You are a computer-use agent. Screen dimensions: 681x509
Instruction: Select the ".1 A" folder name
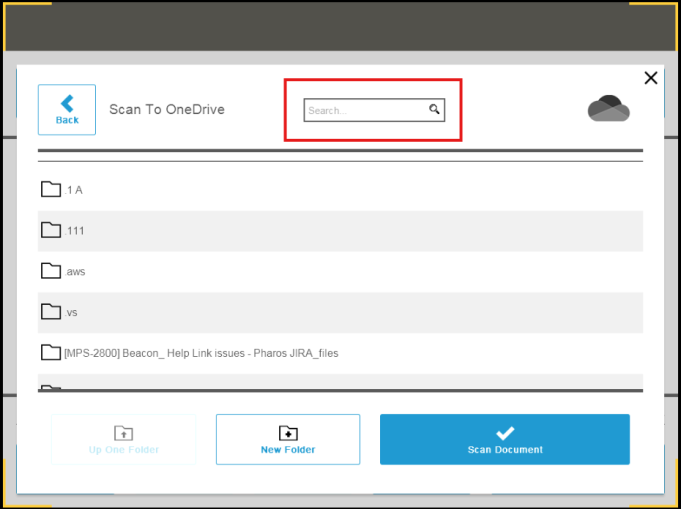click(x=73, y=190)
